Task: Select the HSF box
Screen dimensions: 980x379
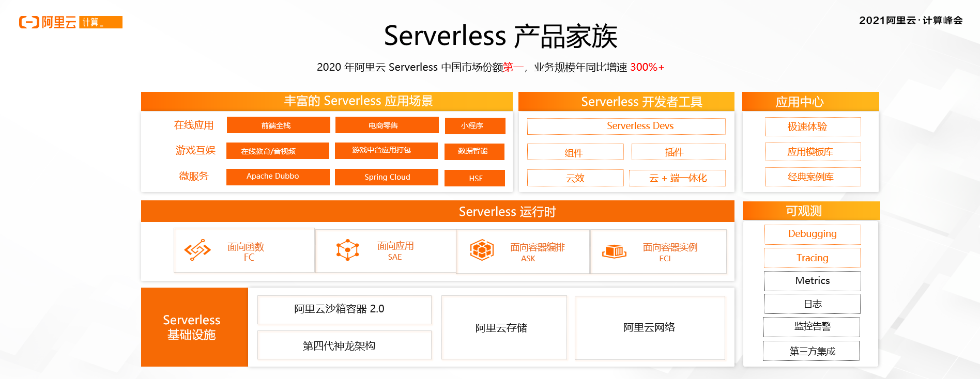Action: [x=475, y=178]
